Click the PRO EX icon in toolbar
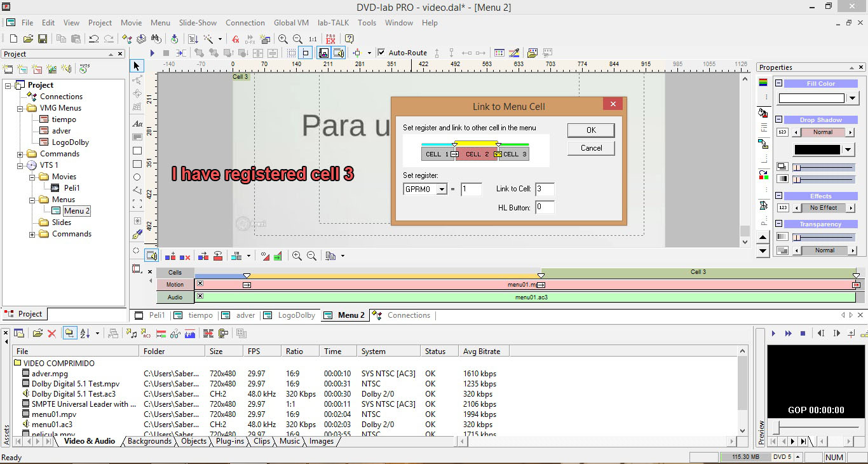Viewport: 868px width, 464px height. (x=330, y=39)
